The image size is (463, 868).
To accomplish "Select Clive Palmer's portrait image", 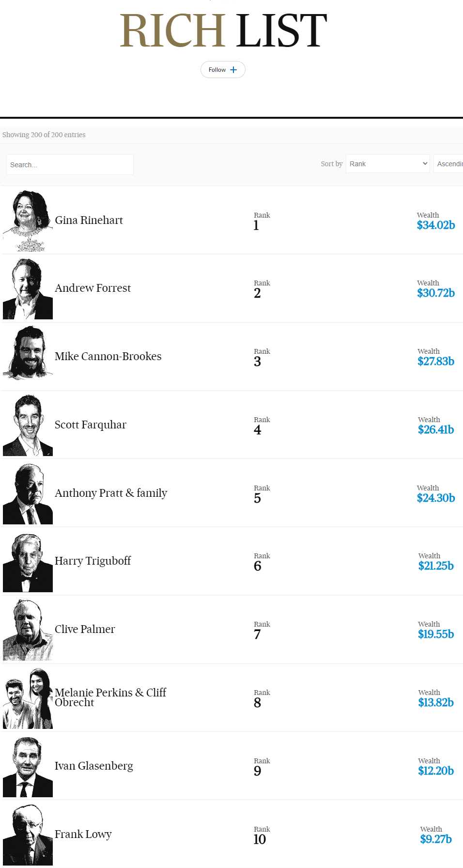I will pyautogui.click(x=28, y=630).
